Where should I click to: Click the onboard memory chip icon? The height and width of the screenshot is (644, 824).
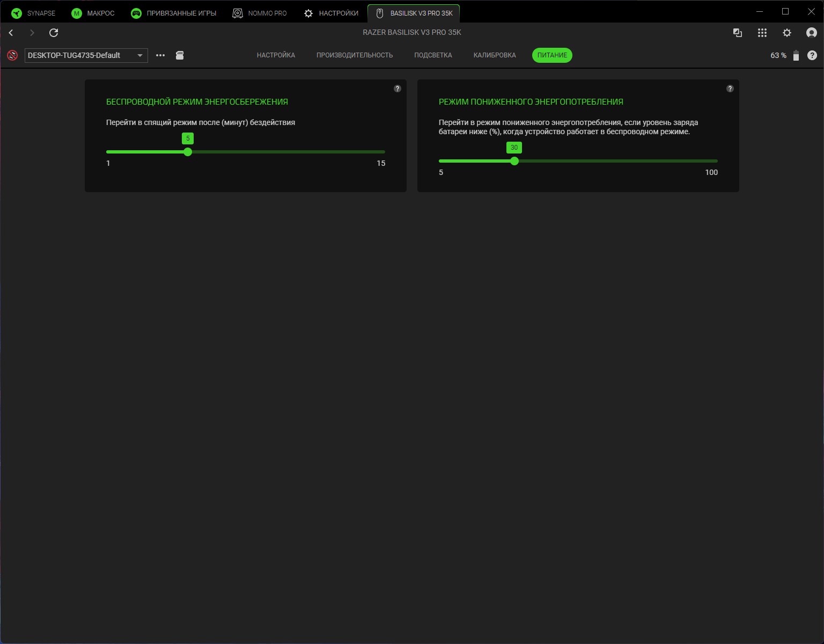[x=180, y=55]
